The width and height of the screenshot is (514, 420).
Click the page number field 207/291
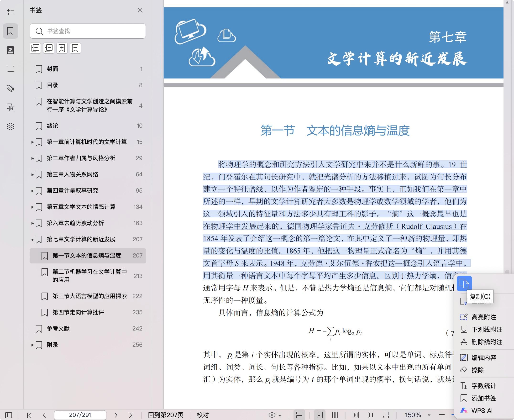[80, 415]
